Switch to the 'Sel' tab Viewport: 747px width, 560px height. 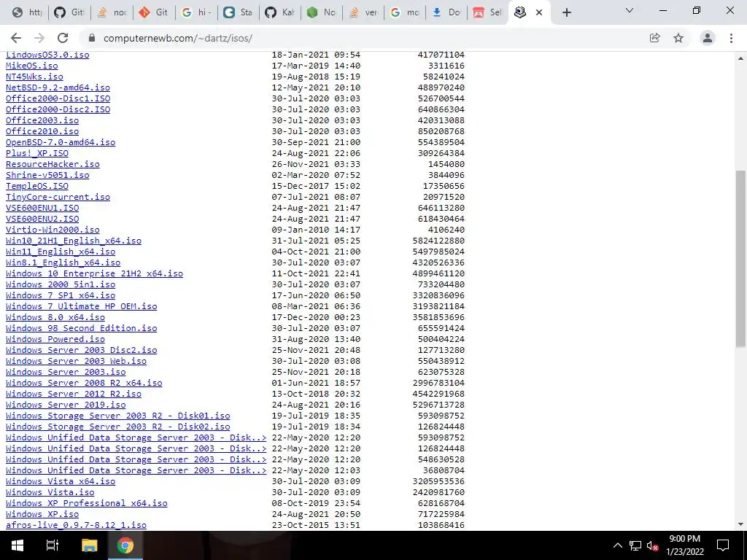(487, 12)
